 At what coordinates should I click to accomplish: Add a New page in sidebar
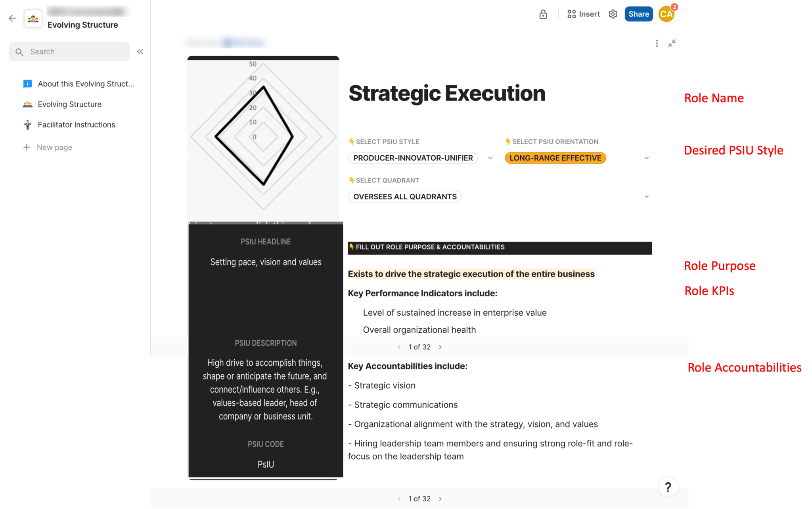[54, 147]
